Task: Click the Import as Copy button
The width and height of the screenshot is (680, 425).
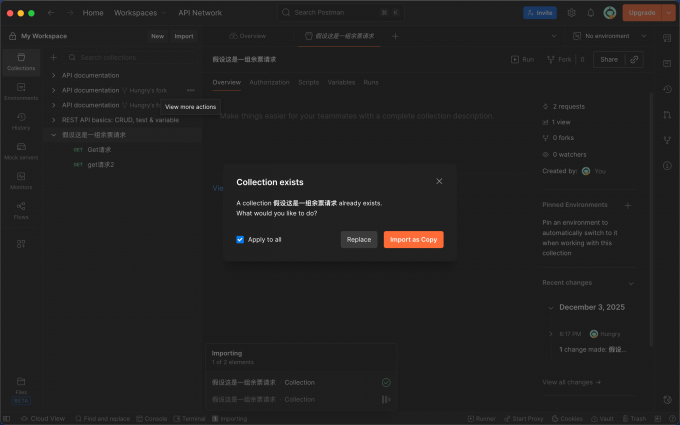Action: [413, 239]
